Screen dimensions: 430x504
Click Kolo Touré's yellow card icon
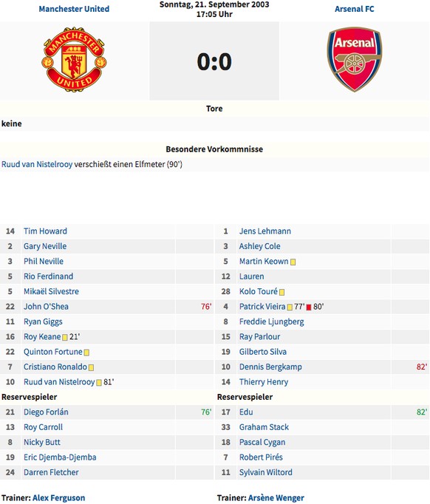281,292
